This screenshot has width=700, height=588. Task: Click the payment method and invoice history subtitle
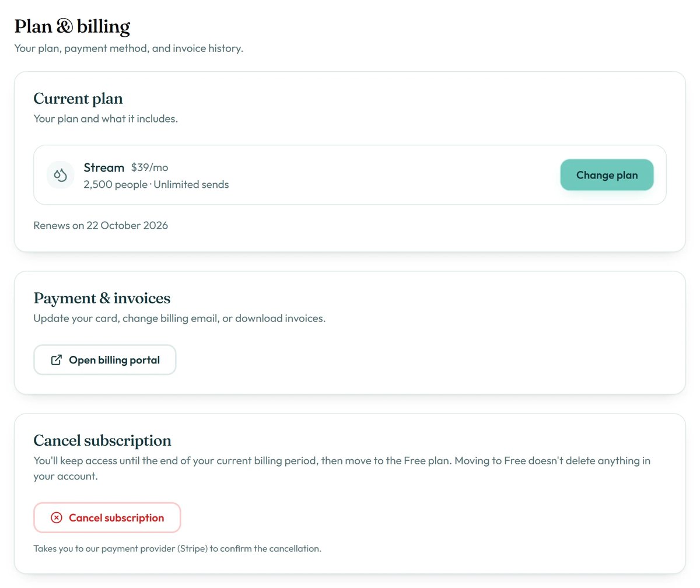(129, 48)
